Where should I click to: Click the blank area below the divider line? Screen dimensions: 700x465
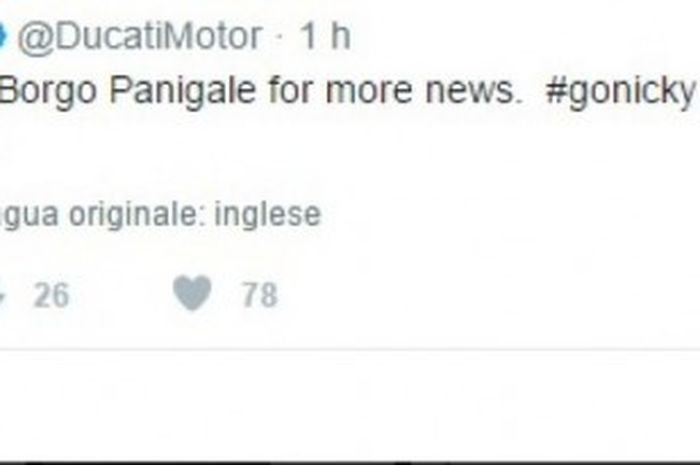[350, 406]
